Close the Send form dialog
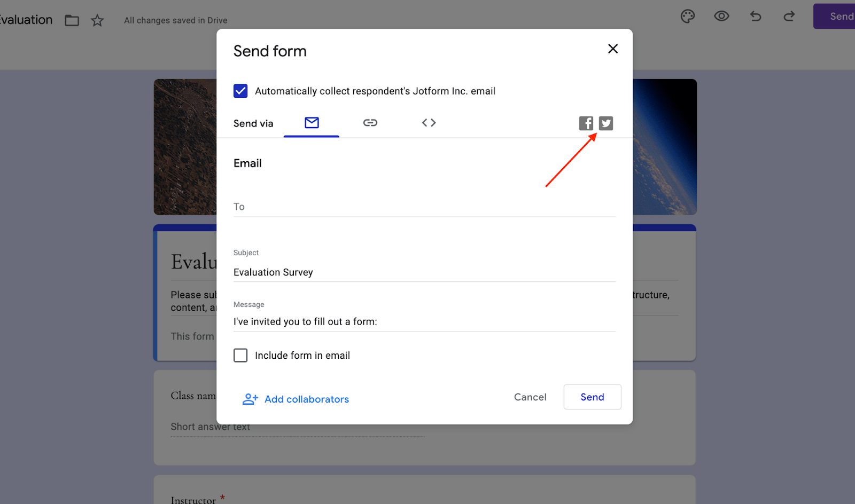The image size is (855, 504). [x=613, y=49]
